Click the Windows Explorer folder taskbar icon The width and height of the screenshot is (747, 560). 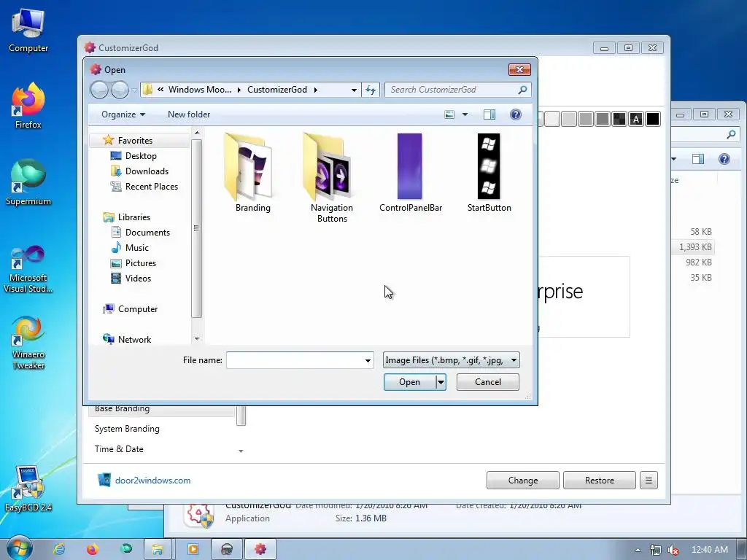tap(158, 549)
